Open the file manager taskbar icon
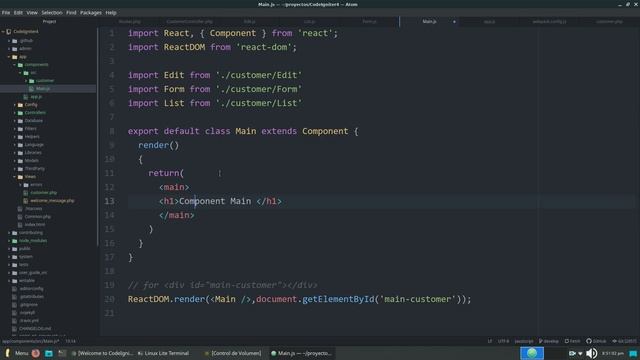 49,353
